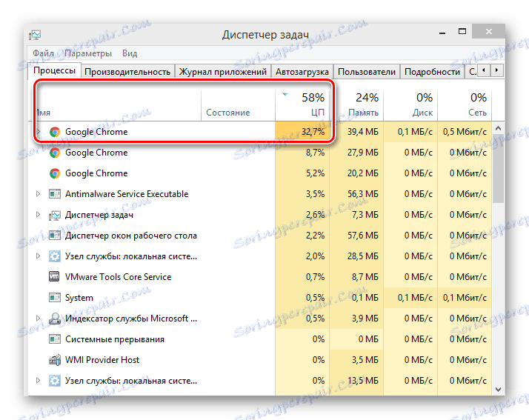Expand the top Google Chrome process group
This screenshot has height=420, width=529.
pos(39,132)
